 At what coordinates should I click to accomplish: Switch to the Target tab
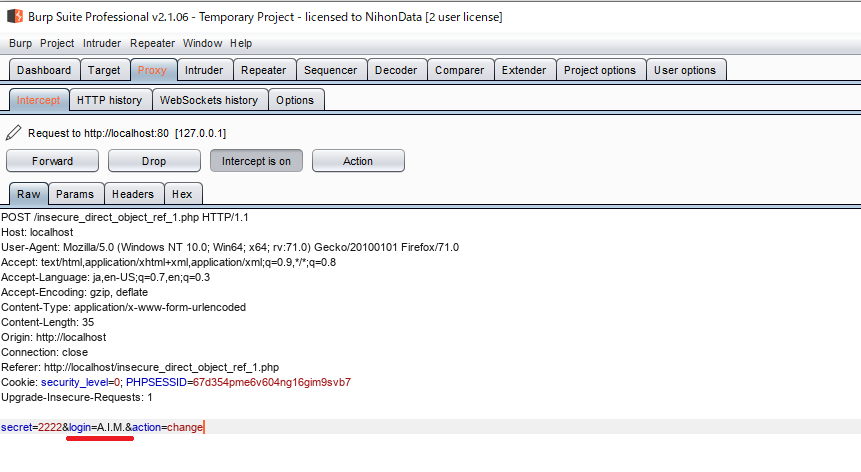104,70
